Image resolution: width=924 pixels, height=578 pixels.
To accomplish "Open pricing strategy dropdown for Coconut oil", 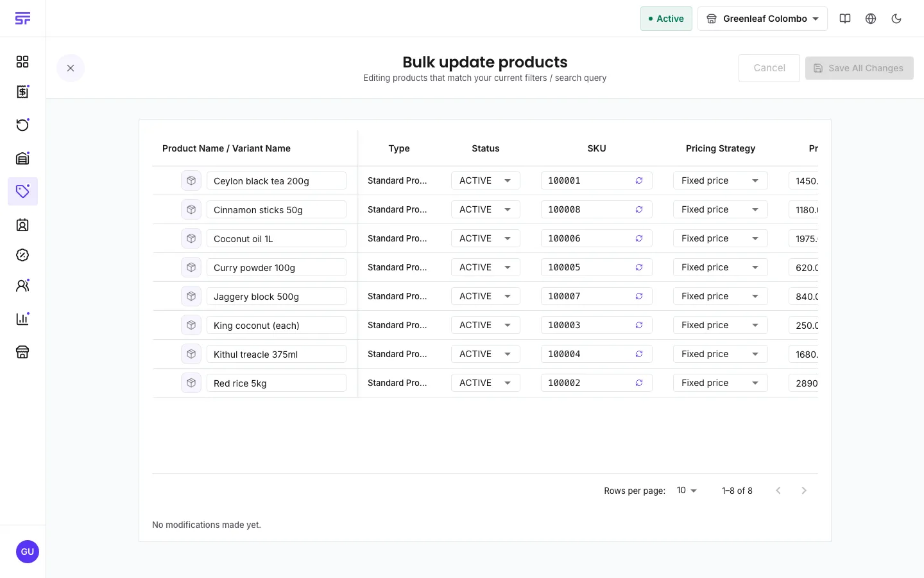I will tap(721, 238).
